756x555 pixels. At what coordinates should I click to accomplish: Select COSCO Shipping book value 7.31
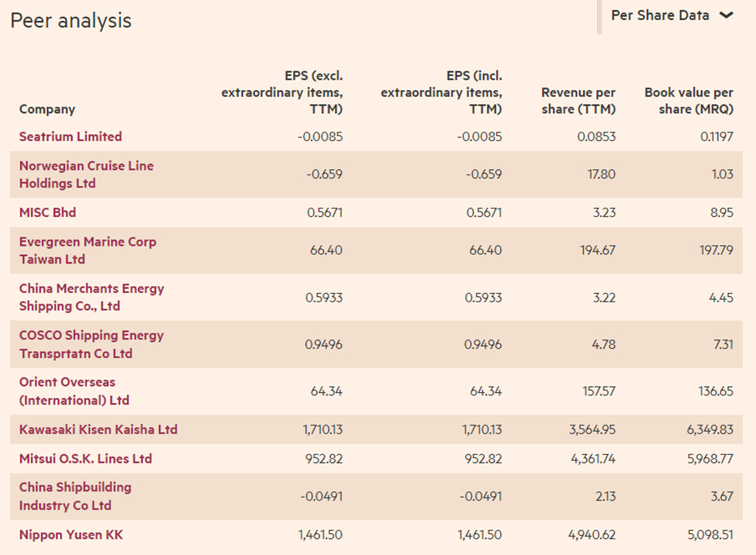coord(723,345)
